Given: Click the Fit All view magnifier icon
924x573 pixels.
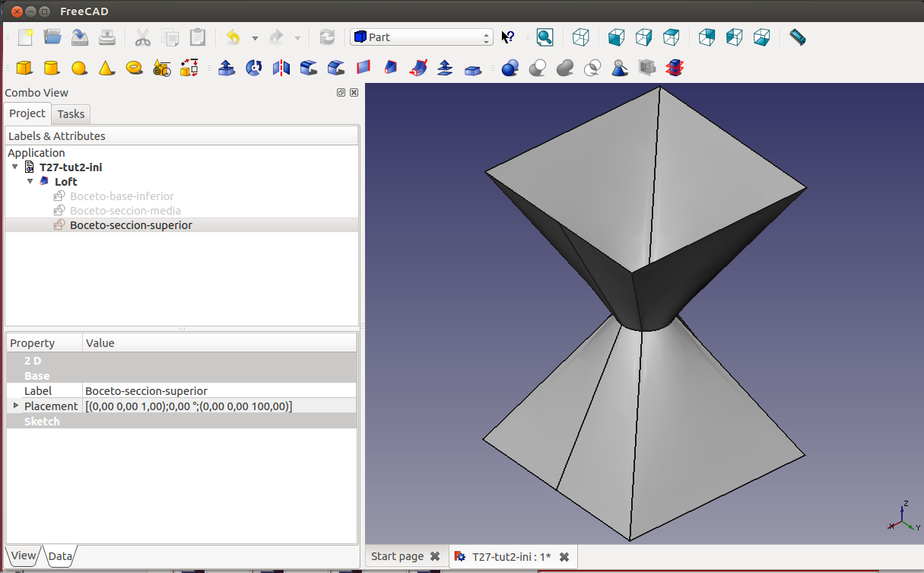Looking at the screenshot, I should (545, 37).
